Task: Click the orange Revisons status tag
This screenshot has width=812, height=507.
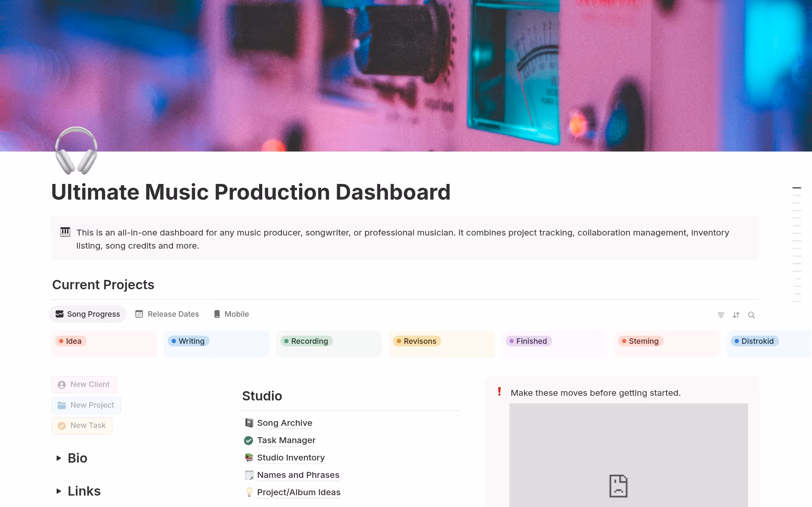Action: (x=417, y=341)
